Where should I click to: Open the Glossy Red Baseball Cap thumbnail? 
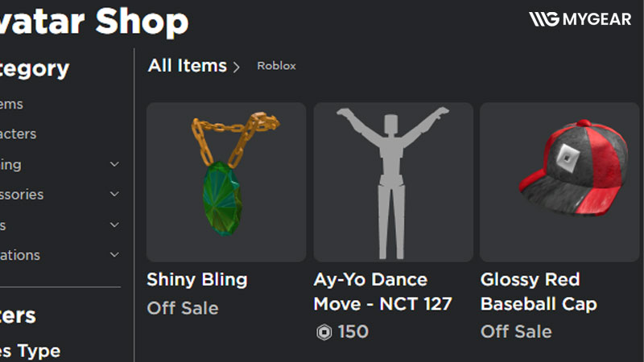coord(559,181)
